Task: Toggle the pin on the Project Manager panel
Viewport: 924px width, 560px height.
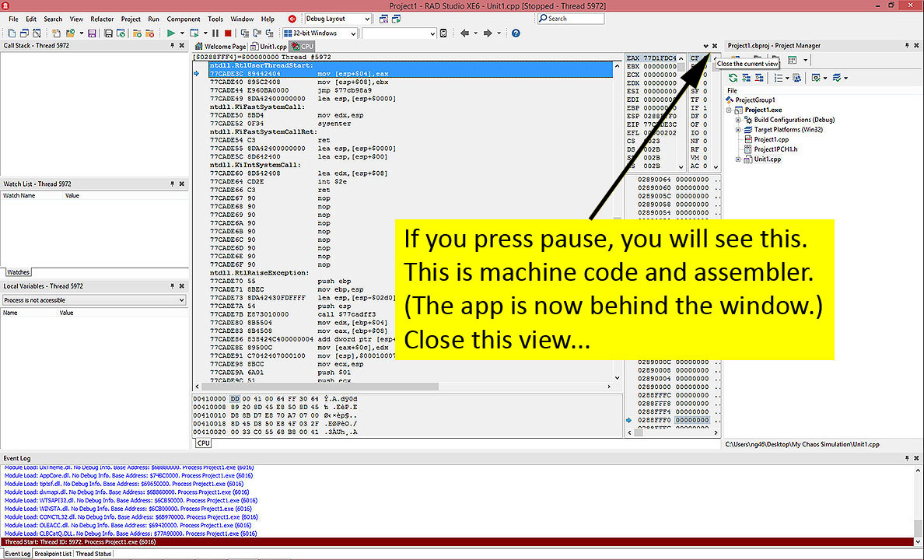Action: [906, 45]
